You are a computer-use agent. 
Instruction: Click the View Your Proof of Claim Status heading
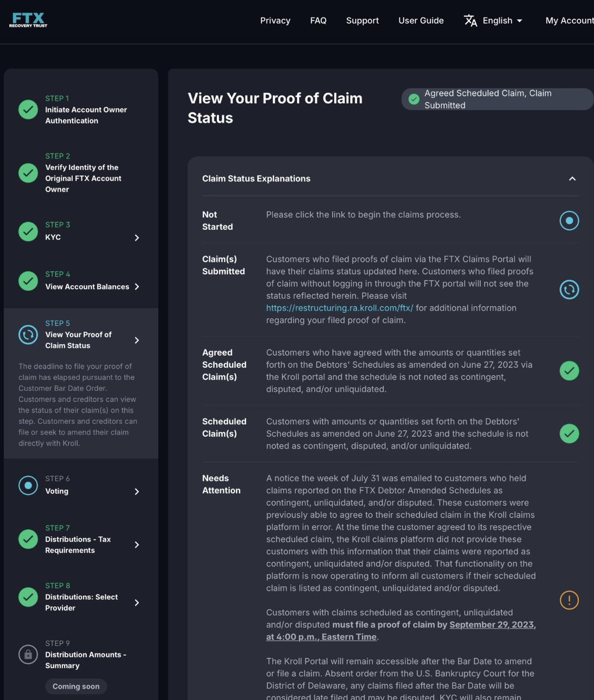275,108
